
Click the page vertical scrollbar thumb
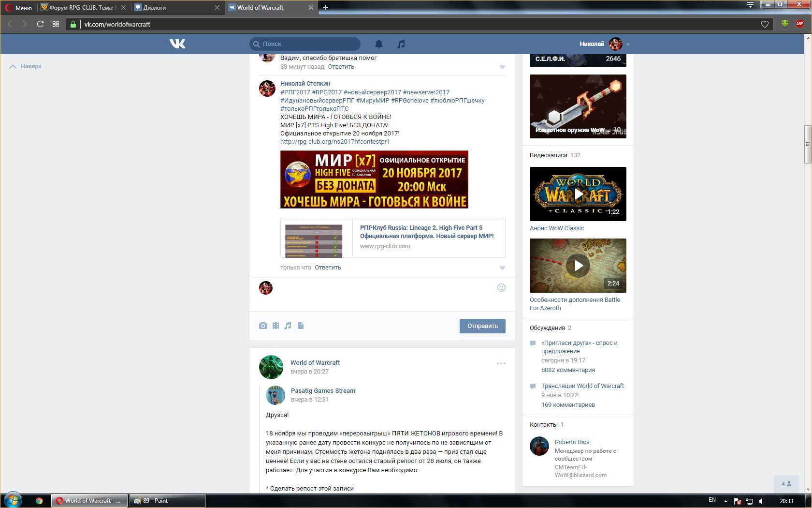[x=808, y=144]
